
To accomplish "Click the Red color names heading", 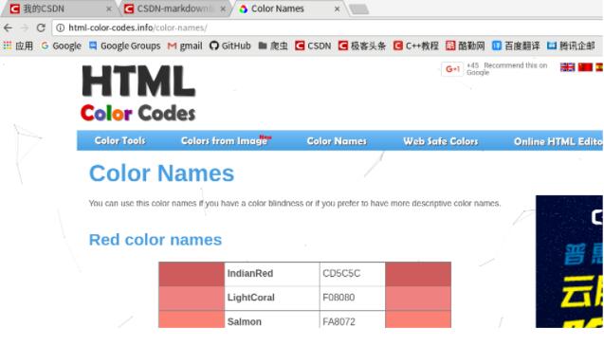I will 156,240.
